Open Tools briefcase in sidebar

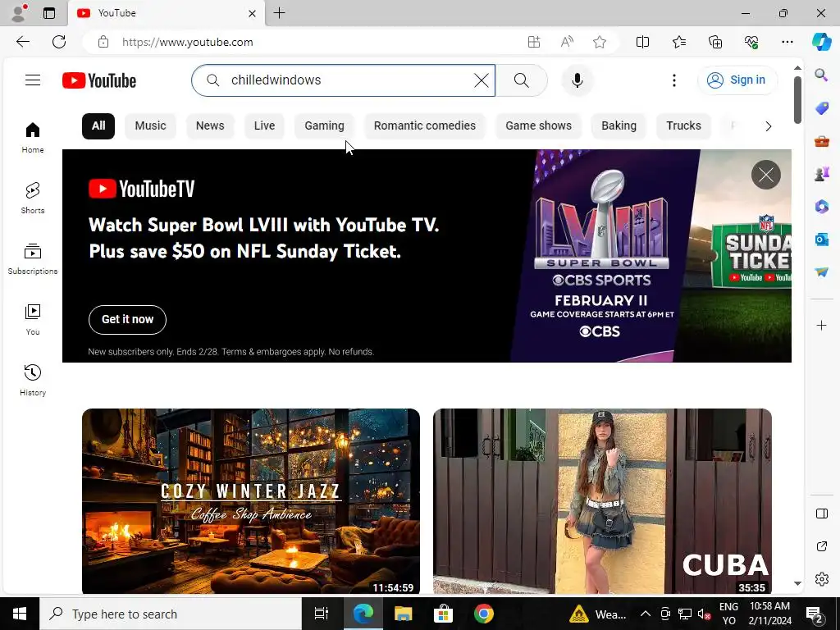click(x=821, y=141)
